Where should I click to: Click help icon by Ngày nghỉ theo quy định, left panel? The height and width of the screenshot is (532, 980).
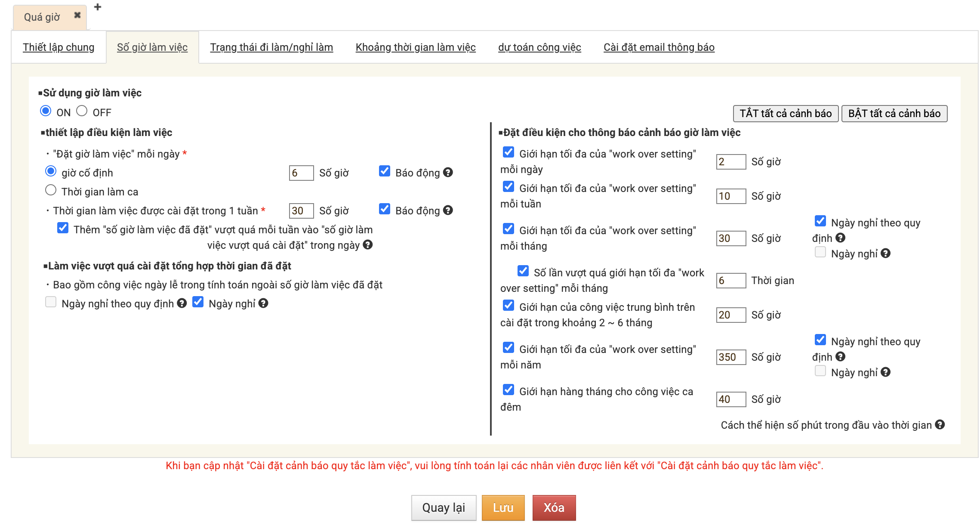(182, 303)
